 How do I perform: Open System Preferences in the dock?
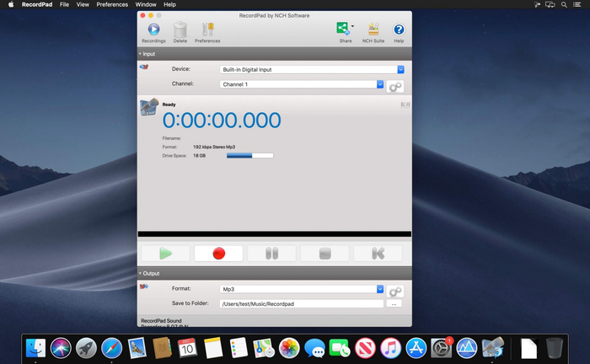point(441,348)
